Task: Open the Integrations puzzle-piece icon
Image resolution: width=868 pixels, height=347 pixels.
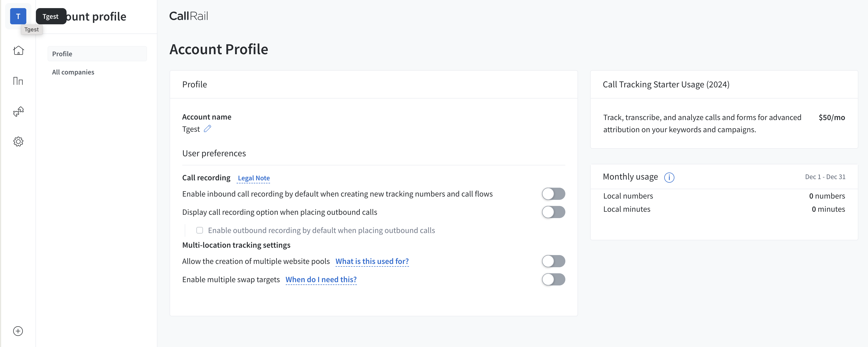Action: [18, 111]
